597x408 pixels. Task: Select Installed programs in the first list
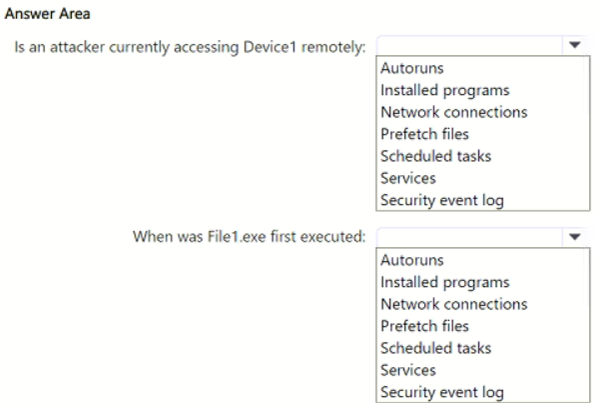pyautogui.click(x=445, y=91)
